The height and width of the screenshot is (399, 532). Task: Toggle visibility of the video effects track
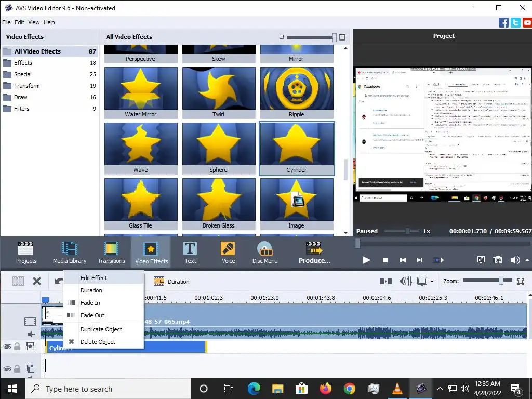pos(7,347)
